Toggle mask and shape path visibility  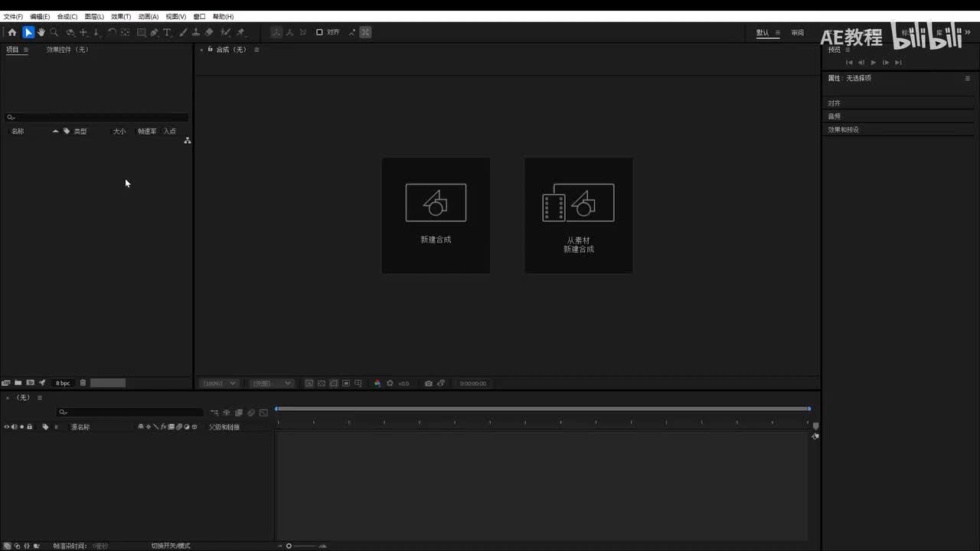point(334,383)
